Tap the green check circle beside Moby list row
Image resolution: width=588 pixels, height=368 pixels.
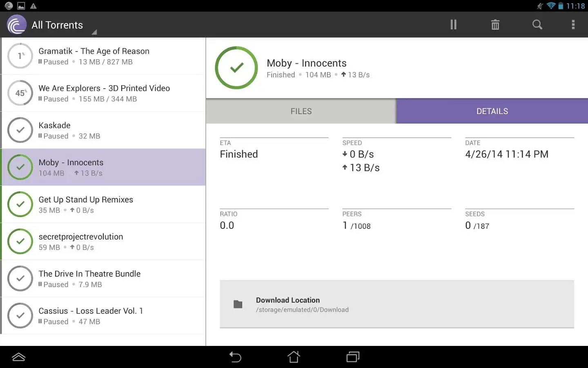[x=20, y=167]
